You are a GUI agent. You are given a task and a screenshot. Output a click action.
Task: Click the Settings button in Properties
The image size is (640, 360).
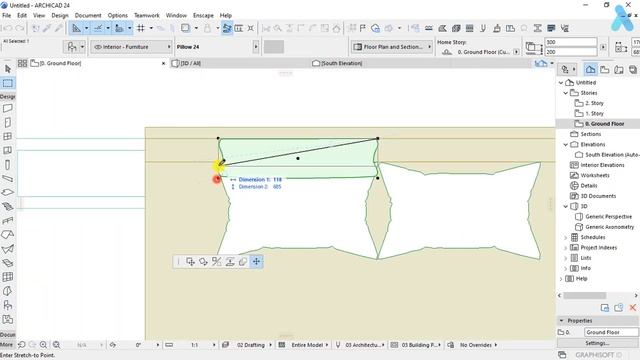pyautogui.click(x=597, y=343)
